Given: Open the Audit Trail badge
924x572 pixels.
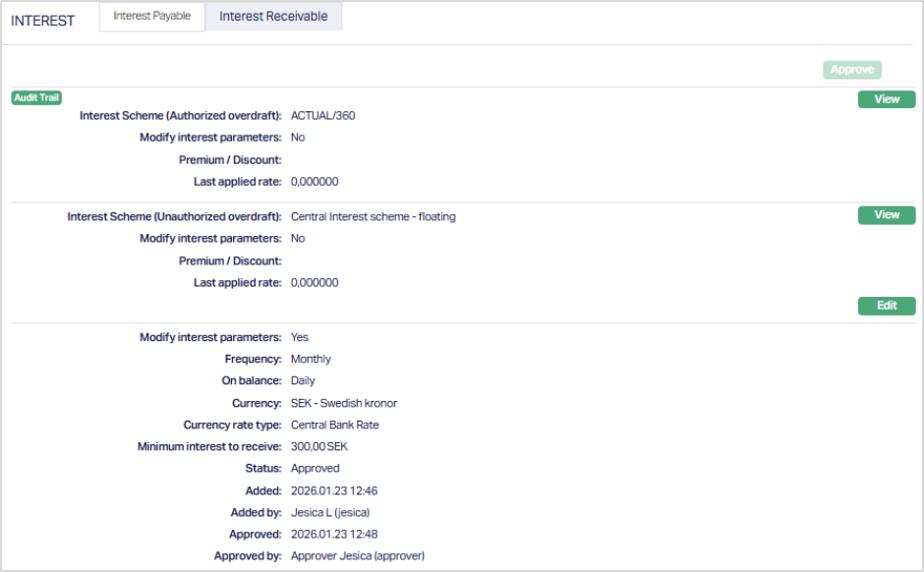Looking at the screenshot, I should coord(36,97).
